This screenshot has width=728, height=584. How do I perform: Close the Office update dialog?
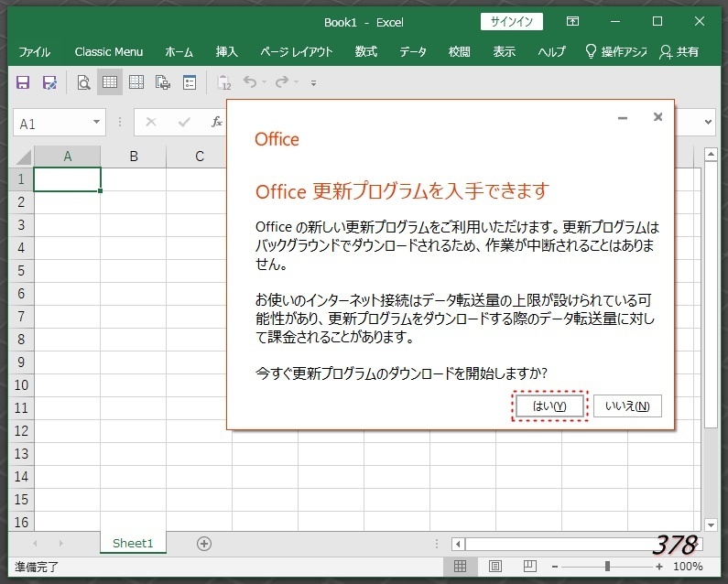[657, 117]
